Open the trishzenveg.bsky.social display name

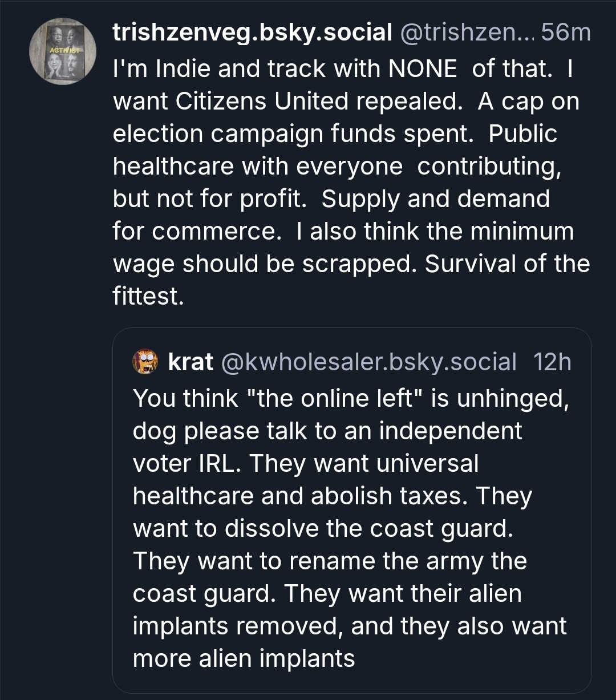(x=252, y=33)
